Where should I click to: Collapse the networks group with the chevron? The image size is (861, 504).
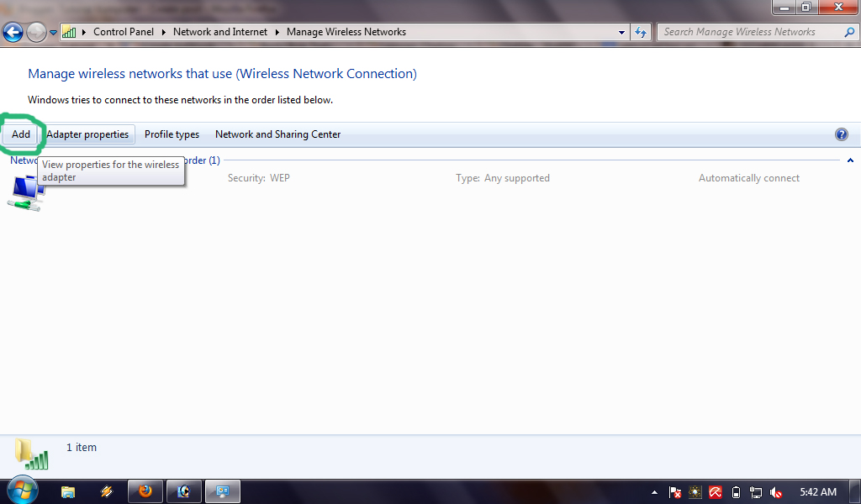(850, 160)
